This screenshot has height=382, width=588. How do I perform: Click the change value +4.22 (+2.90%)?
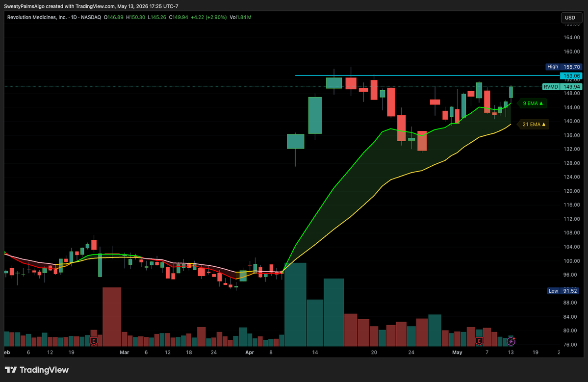click(209, 17)
